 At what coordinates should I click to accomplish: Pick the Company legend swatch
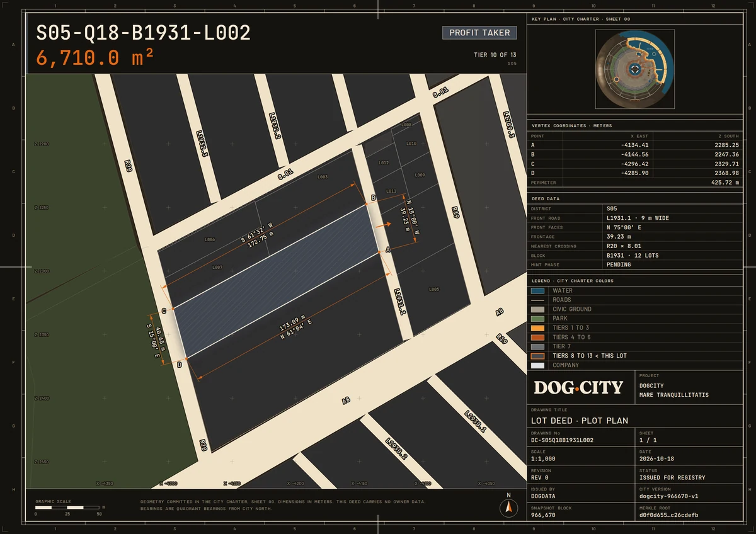537,365
